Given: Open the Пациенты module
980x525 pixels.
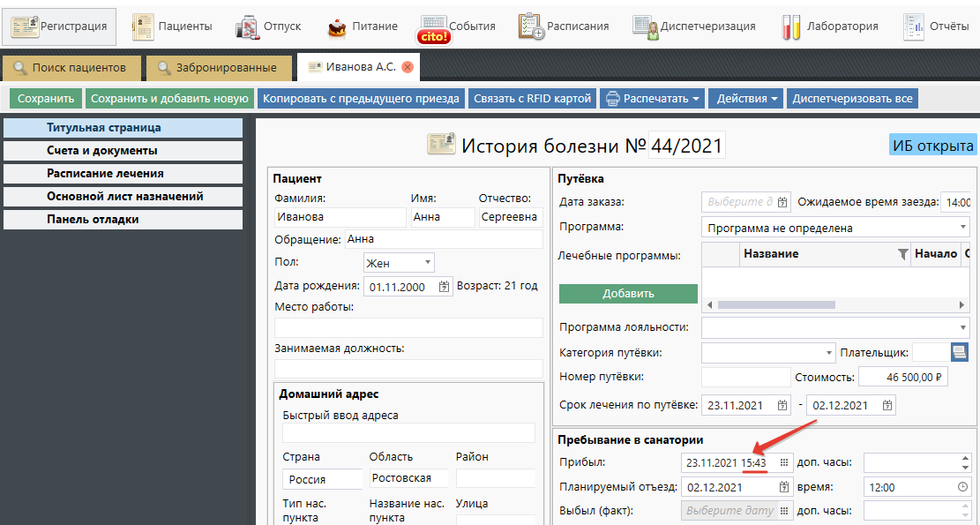Looking at the screenshot, I should [172, 26].
